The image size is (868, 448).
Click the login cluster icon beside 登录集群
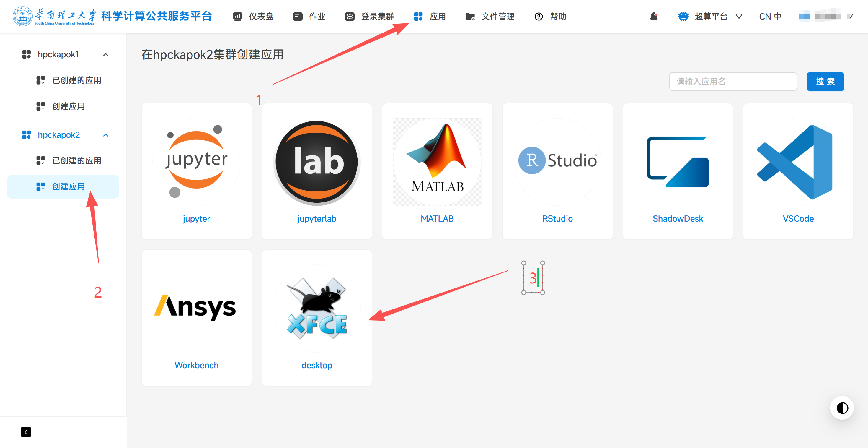point(350,16)
